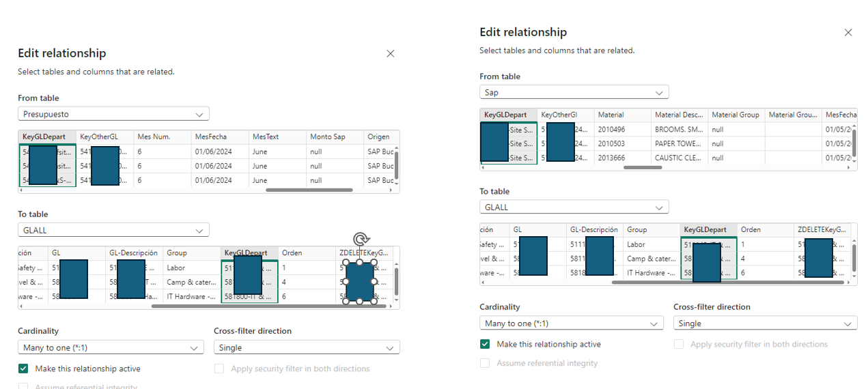
Task: Toggle Make this relationship active in Presupuesto dialog
Action: point(23,369)
